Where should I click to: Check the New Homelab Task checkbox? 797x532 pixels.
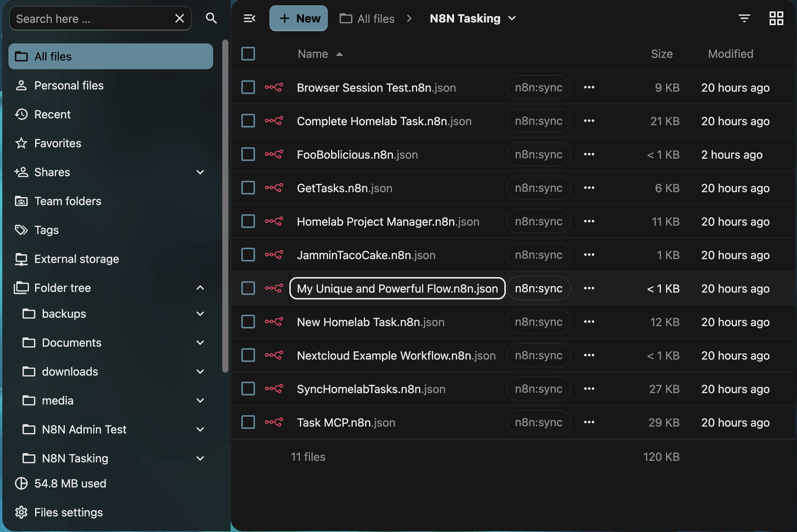(x=248, y=322)
